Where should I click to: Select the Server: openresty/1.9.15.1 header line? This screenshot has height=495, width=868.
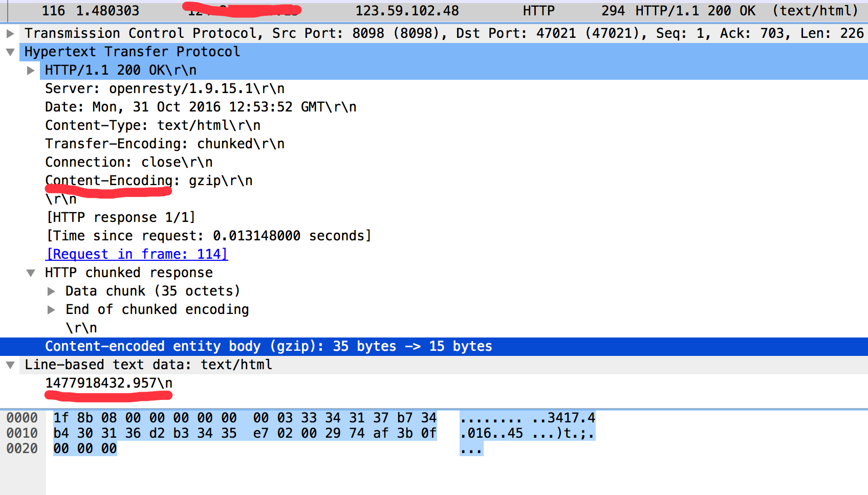[x=165, y=88]
